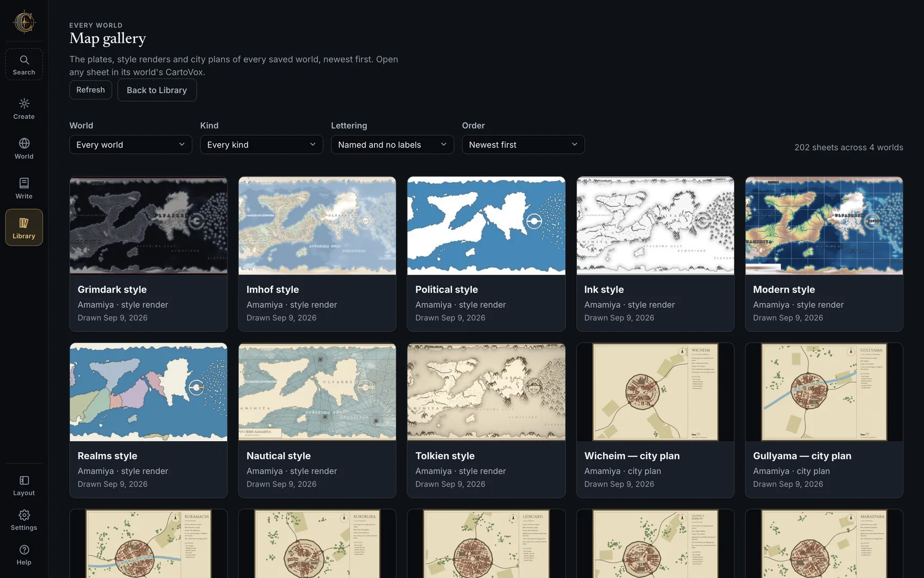
Task: Go to the World section
Action: (x=24, y=148)
